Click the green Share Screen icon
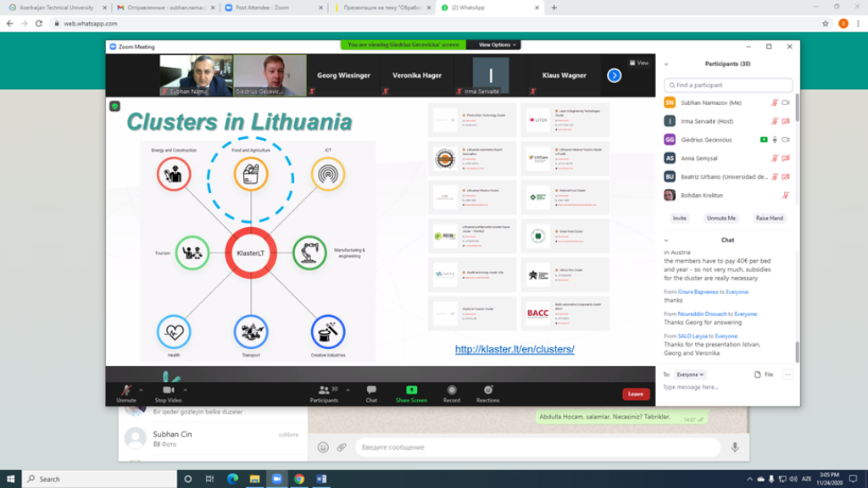 point(411,390)
